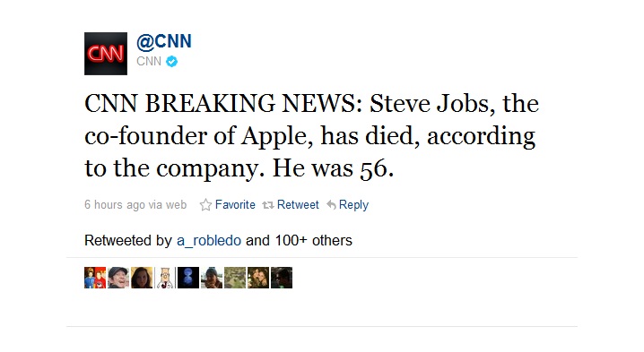Select the blue glowing orb avatar

pos(188,278)
